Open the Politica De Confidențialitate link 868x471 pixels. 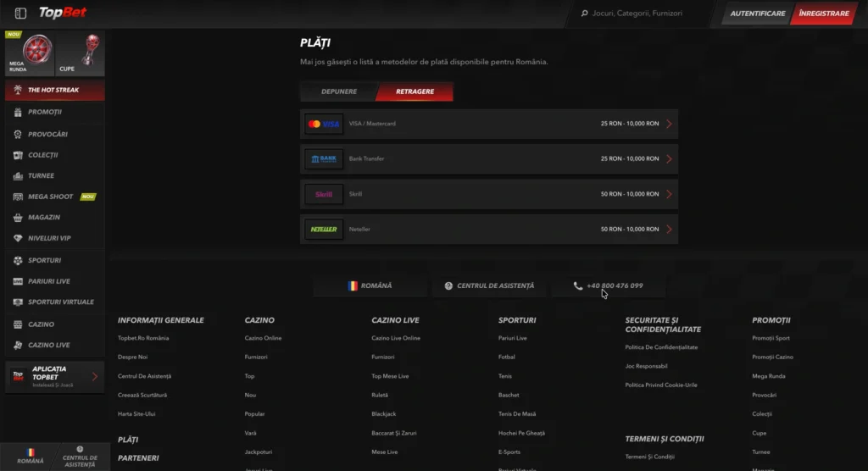point(661,347)
